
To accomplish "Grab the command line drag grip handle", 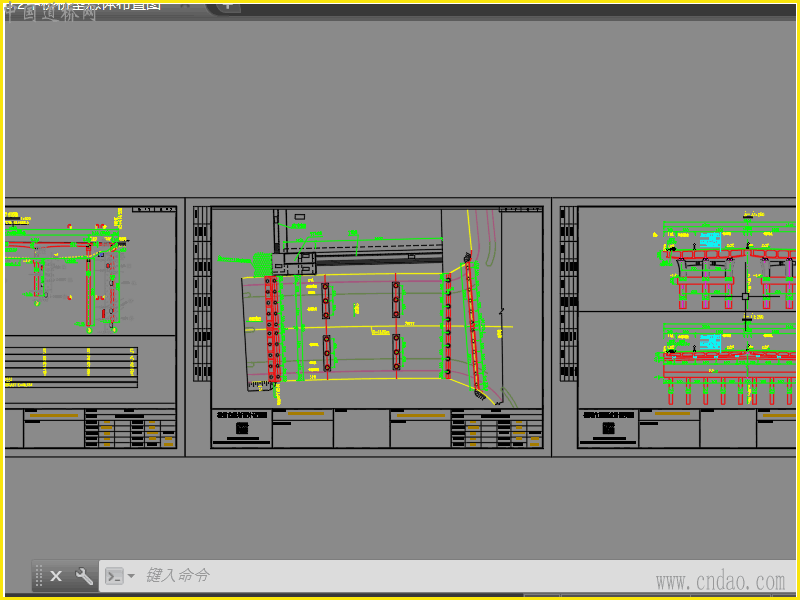I will tap(39, 576).
